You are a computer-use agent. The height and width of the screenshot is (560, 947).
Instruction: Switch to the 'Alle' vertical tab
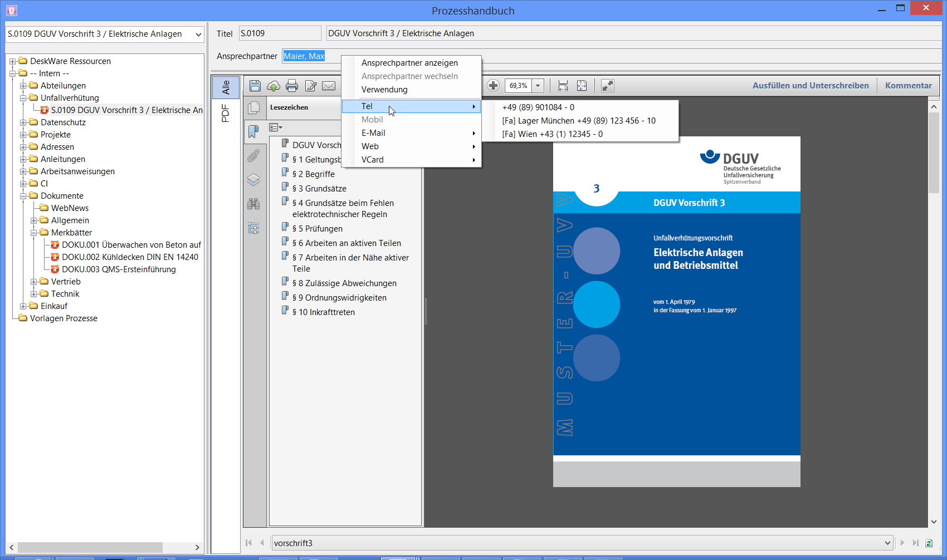(x=226, y=87)
